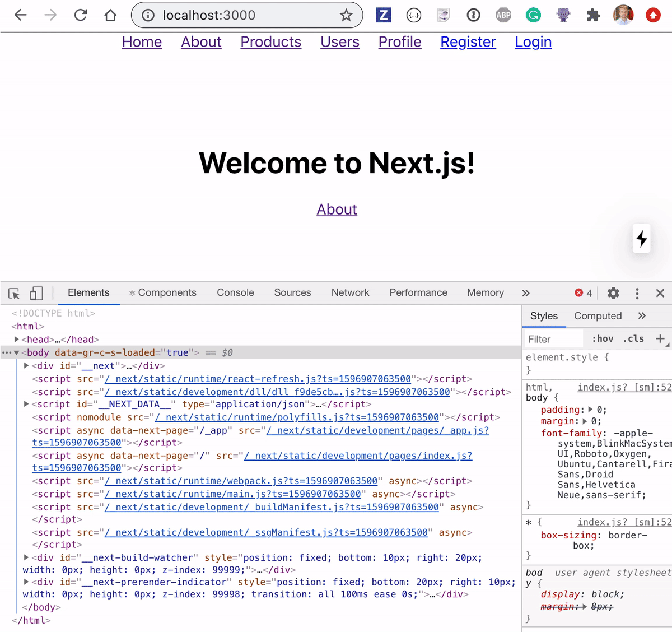Open the Home navigation link

142,42
